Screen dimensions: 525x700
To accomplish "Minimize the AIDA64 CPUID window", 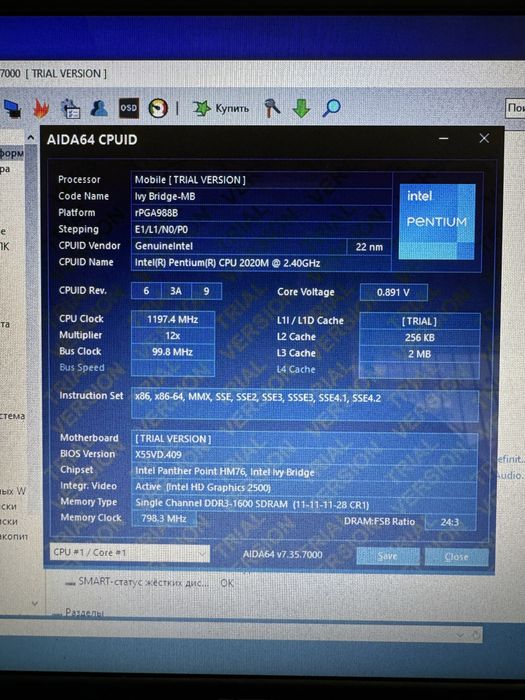I will point(443,139).
